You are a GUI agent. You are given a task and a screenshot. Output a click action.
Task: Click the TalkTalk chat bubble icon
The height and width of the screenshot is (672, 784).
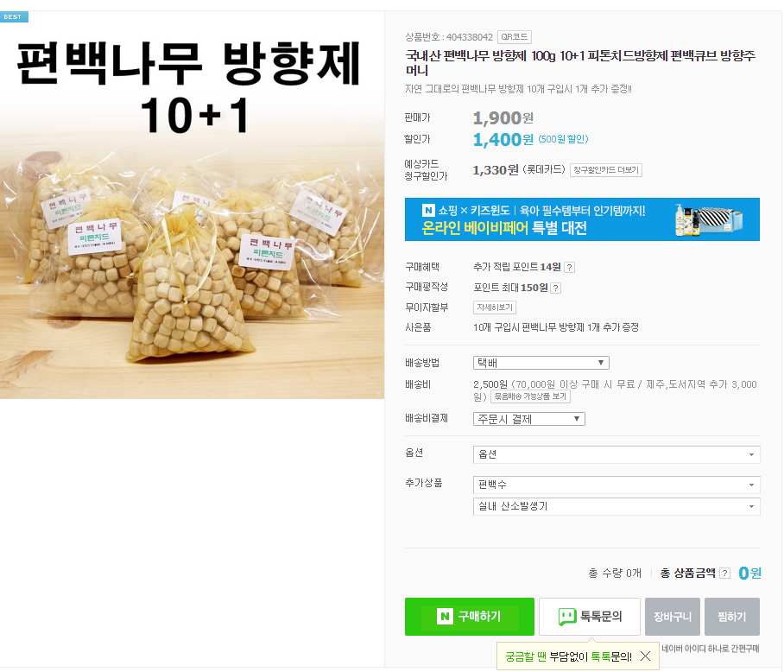tap(567, 617)
